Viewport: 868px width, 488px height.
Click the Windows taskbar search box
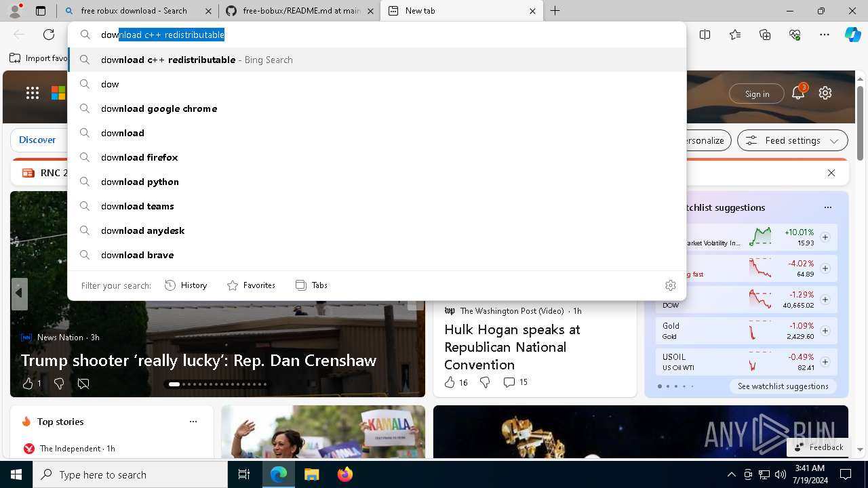(130, 474)
